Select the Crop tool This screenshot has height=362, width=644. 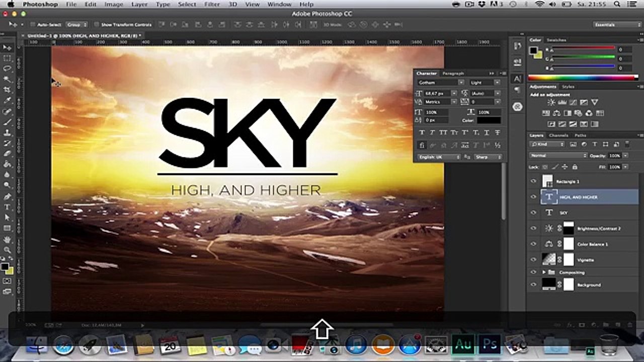coord(7,90)
